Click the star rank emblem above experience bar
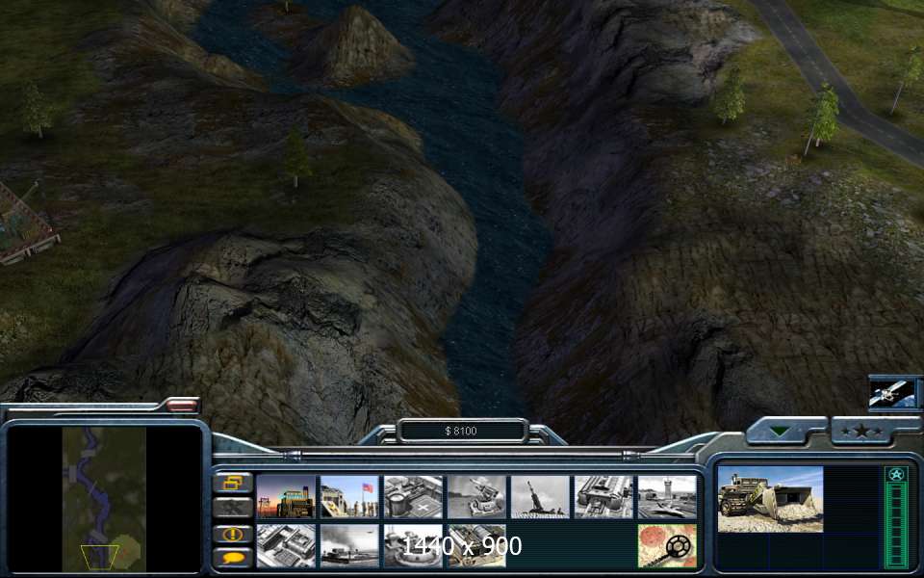Screen dimensions: 924x578 click(897, 474)
